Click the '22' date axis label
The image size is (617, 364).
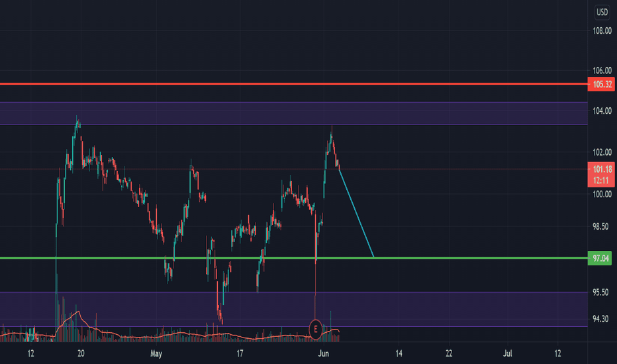point(449,353)
